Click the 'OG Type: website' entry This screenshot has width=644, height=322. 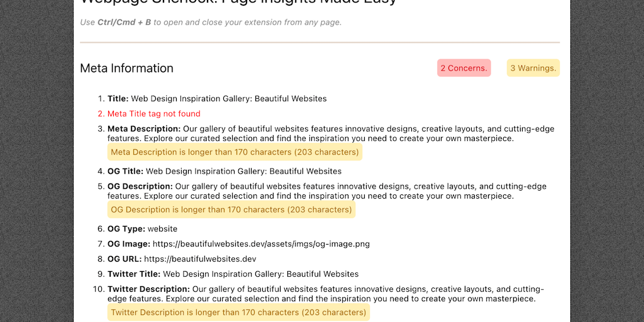click(x=142, y=229)
